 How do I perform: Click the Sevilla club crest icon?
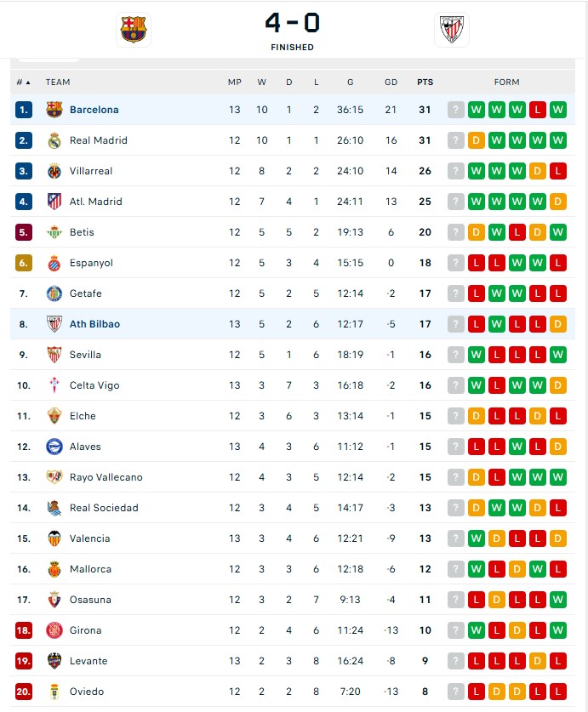(x=54, y=355)
